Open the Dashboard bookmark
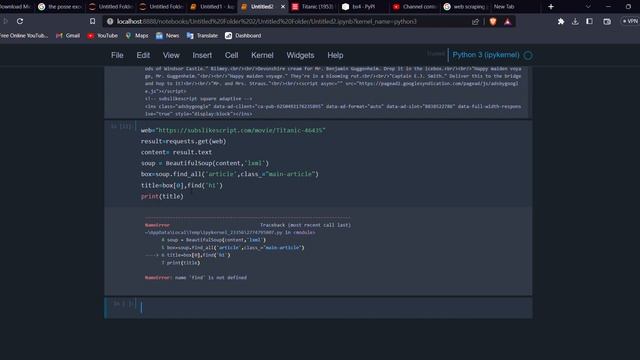Screen dimensions: 640x360 coord(243,36)
